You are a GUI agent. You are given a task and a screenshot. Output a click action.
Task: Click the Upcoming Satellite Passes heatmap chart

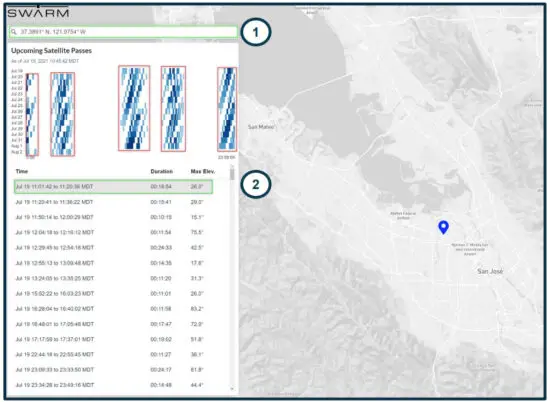(123, 112)
